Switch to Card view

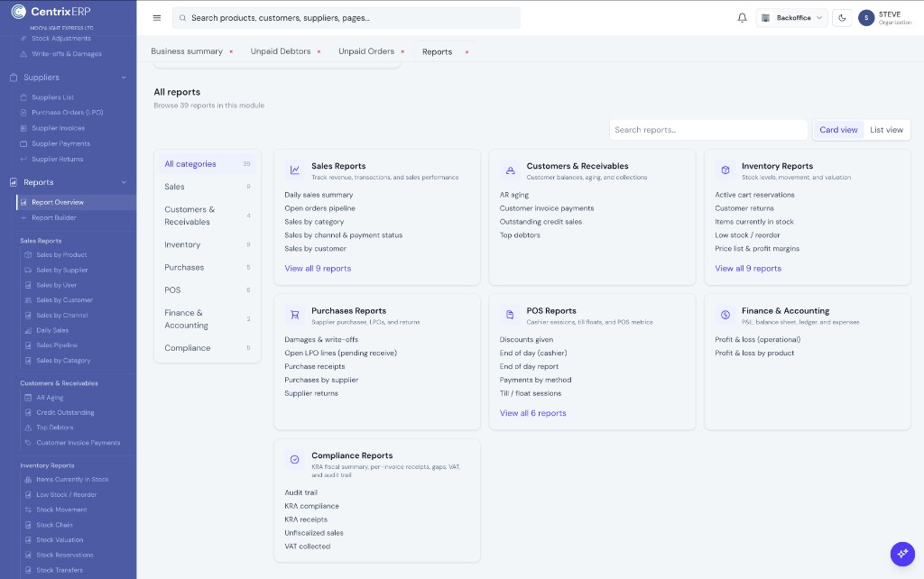(x=838, y=130)
